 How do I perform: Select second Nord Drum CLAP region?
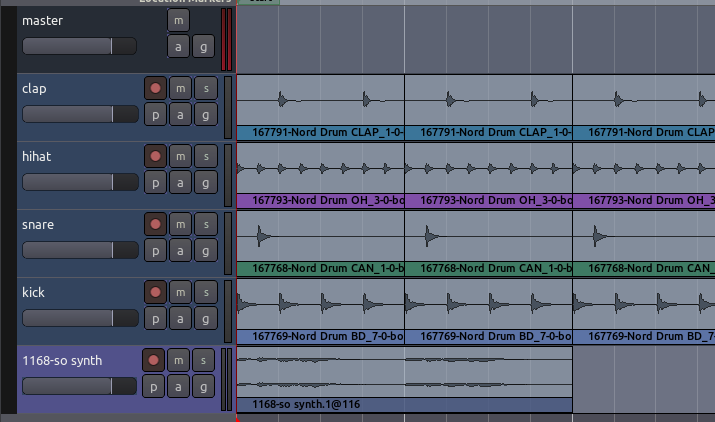(x=488, y=107)
